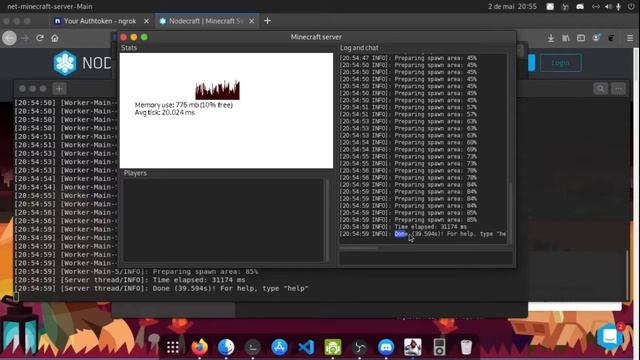Close the Nodecraft browser tab
640x360 pixels.
coord(251,21)
